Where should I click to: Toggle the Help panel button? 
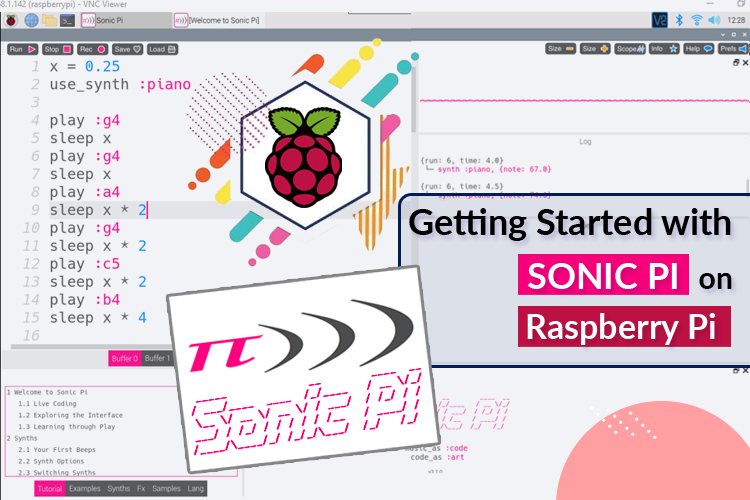click(x=699, y=49)
